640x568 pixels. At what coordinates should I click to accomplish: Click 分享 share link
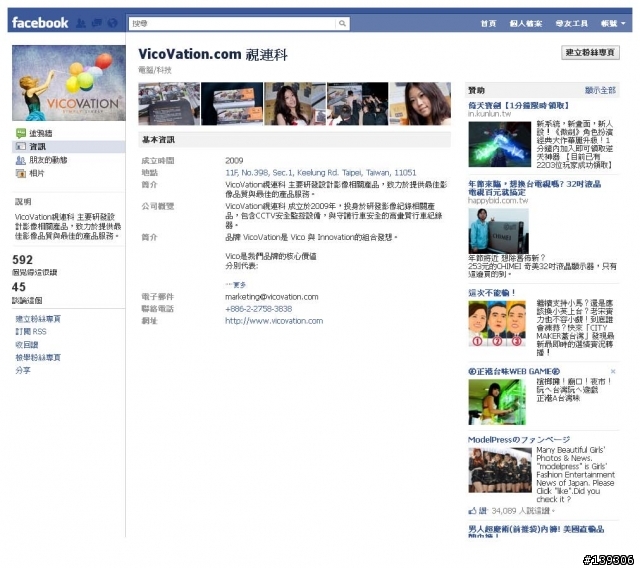(x=23, y=371)
